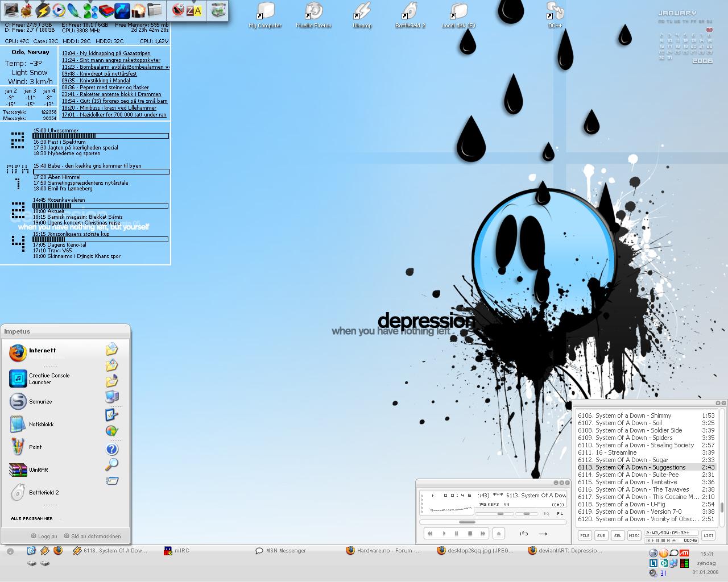Image resolution: width=728 pixels, height=582 pixels.
Task: Skip to next track in Winamp
Action: tap(483, 533)
